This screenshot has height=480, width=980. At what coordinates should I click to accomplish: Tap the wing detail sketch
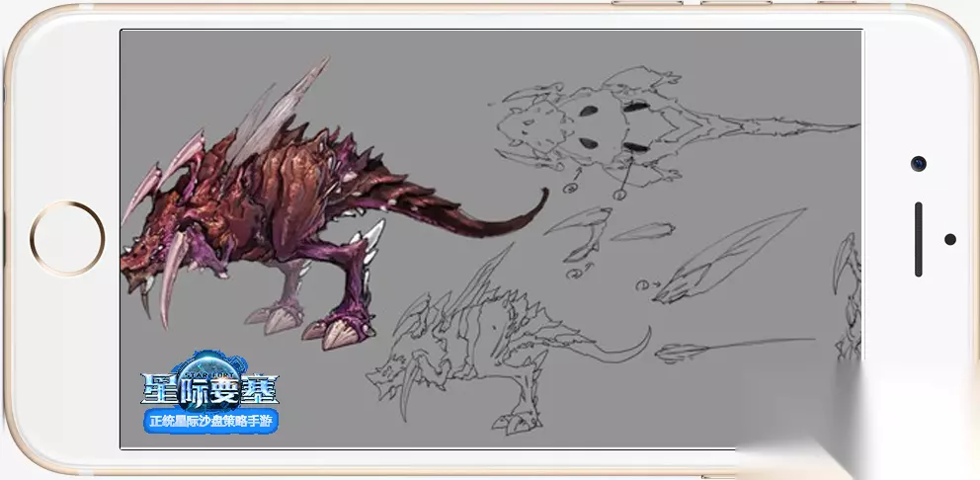pyautogui.click(x=729, y=257)
